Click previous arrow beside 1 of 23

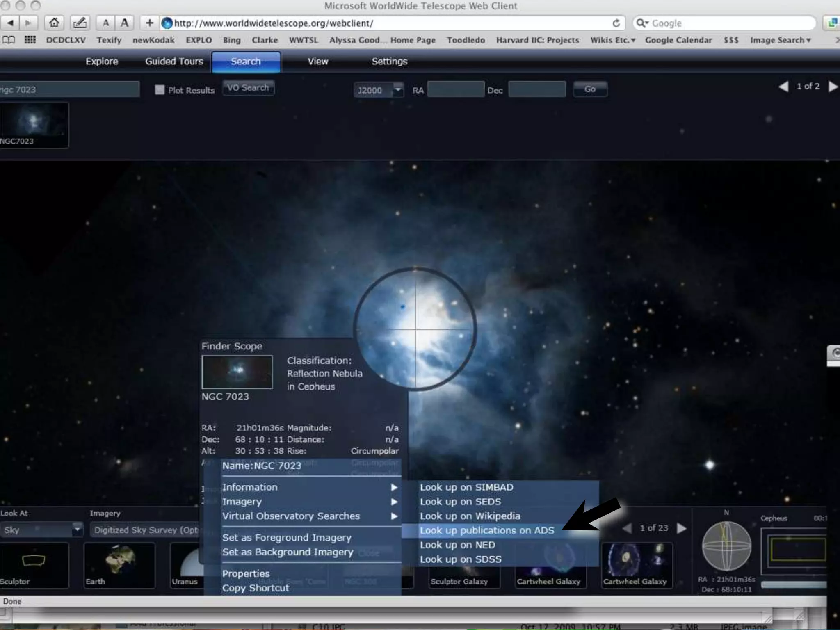(627, 528)
